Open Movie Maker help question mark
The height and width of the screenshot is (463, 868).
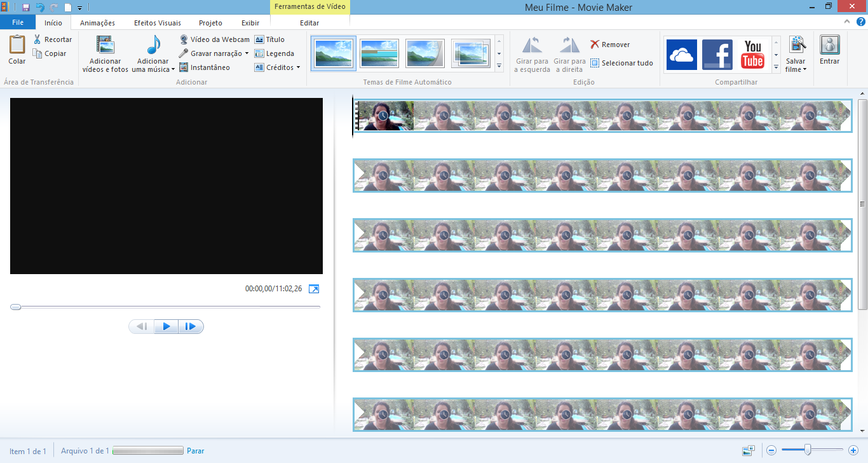tap(861, 22)
